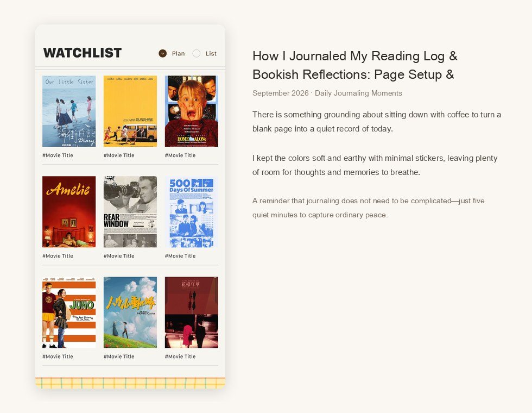The height and width of the screenshot is (413, 532).
Task: Open the article title How I Journaled My Reading Log
Action: tap(355, 65)
